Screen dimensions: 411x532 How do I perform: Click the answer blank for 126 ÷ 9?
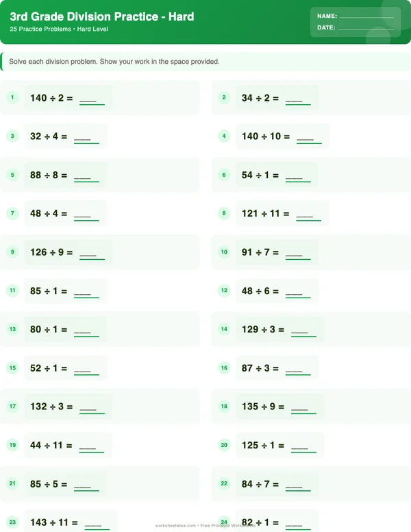(x=92, y=254)
